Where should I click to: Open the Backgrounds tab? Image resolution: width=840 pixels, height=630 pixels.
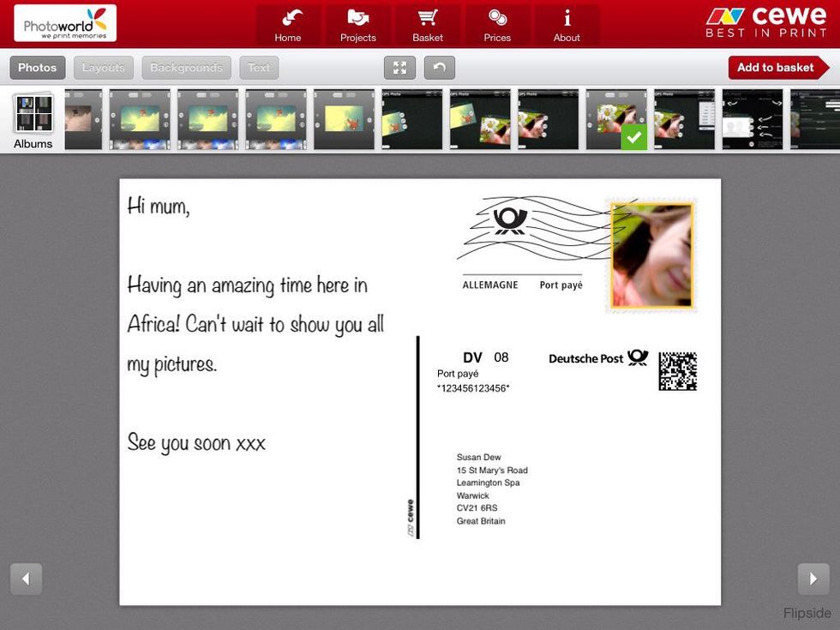click(x=186, y=68)
